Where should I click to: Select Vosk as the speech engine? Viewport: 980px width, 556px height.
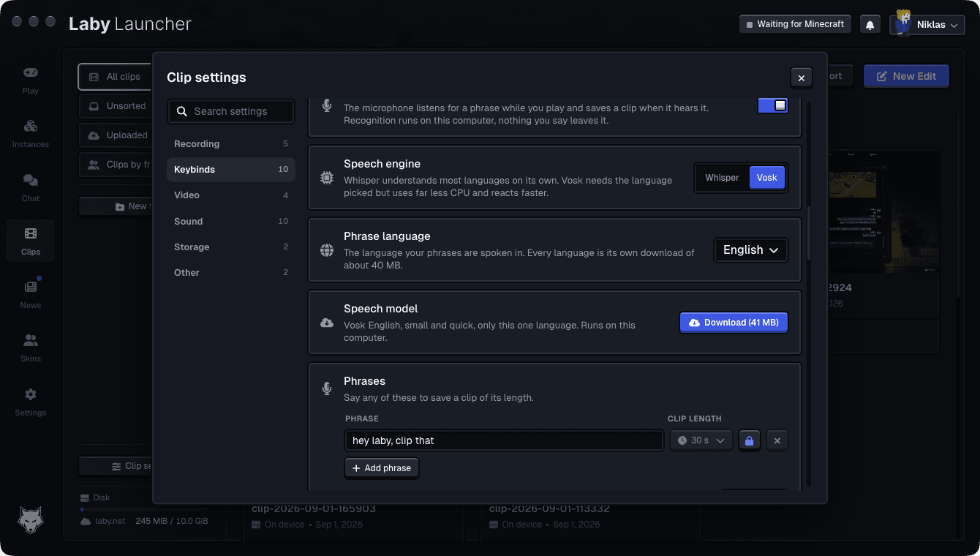tap(767, 178)
